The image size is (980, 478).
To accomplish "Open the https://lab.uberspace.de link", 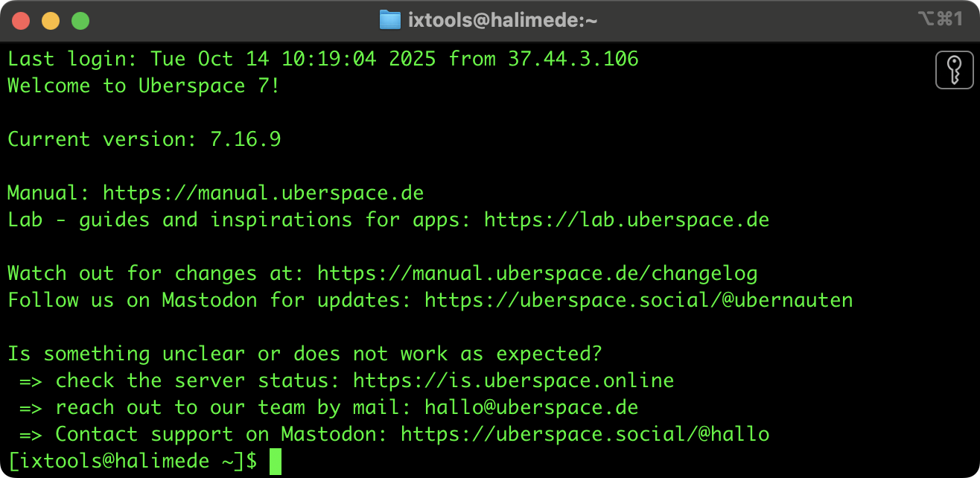I will click(x=626, y=220).
